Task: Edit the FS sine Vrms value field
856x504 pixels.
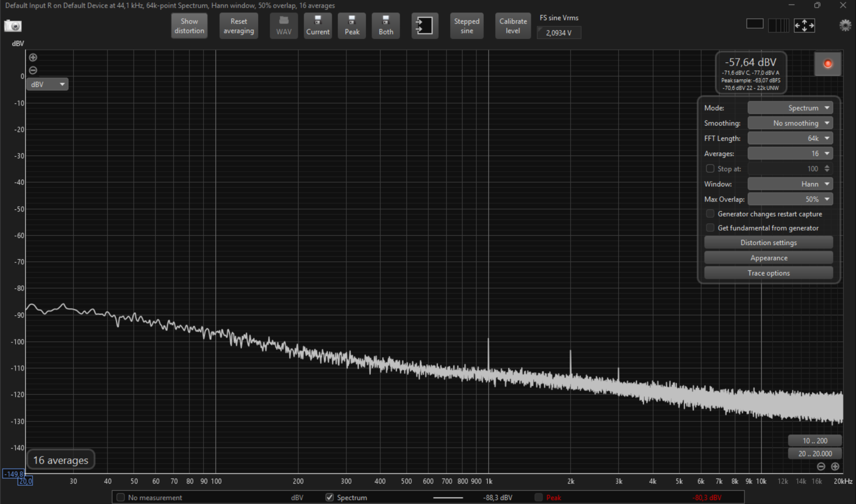Action: click(x=559, y=33)
